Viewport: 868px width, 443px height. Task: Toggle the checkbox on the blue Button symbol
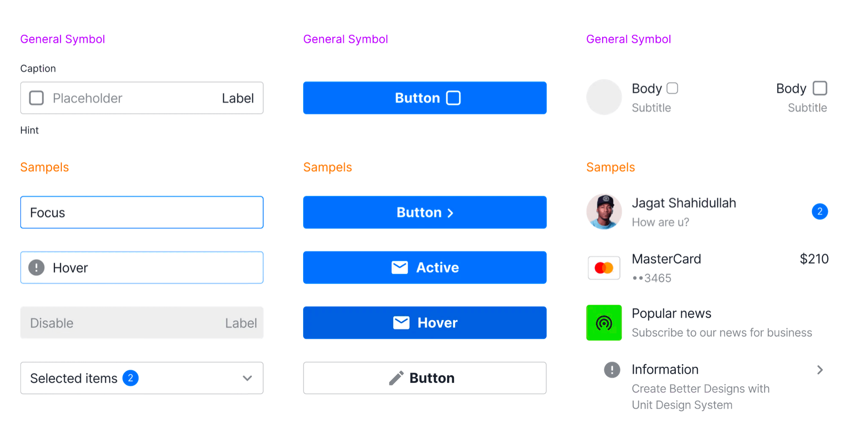point(453,98)
